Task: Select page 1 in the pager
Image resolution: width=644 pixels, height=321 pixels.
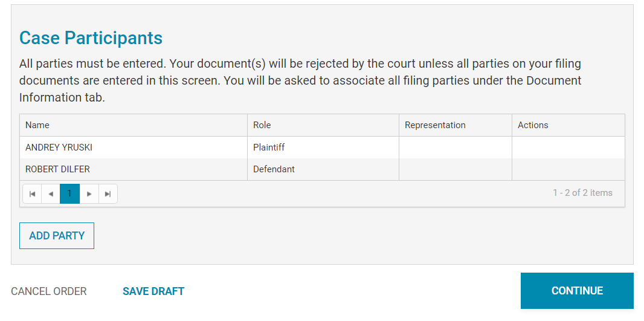Action: click(70, 194)
